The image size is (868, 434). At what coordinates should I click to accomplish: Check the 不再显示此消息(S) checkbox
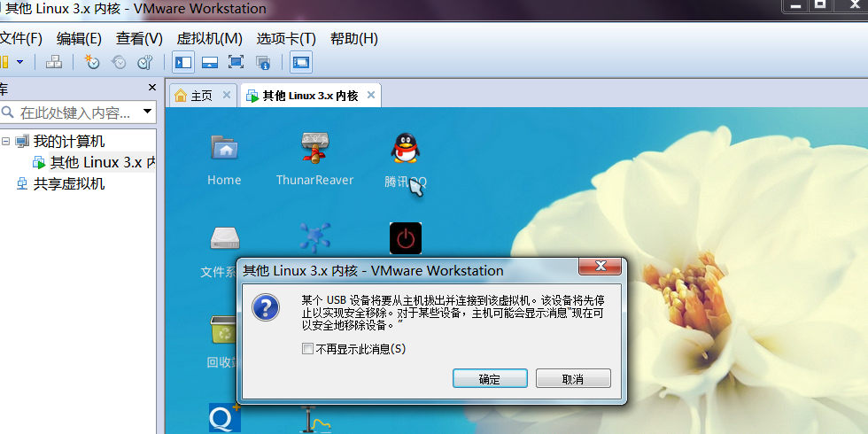coord(307,349)
